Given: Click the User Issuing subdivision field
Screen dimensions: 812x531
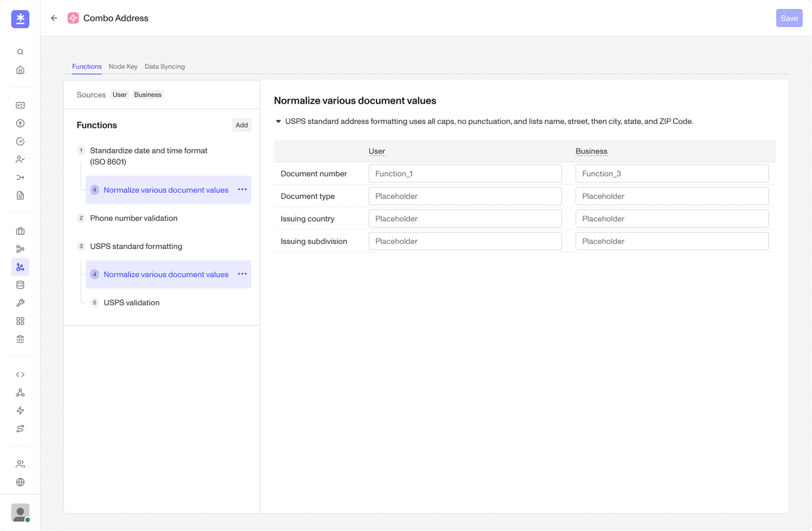Looking at the screenshot, I should [x=465, y=241].
